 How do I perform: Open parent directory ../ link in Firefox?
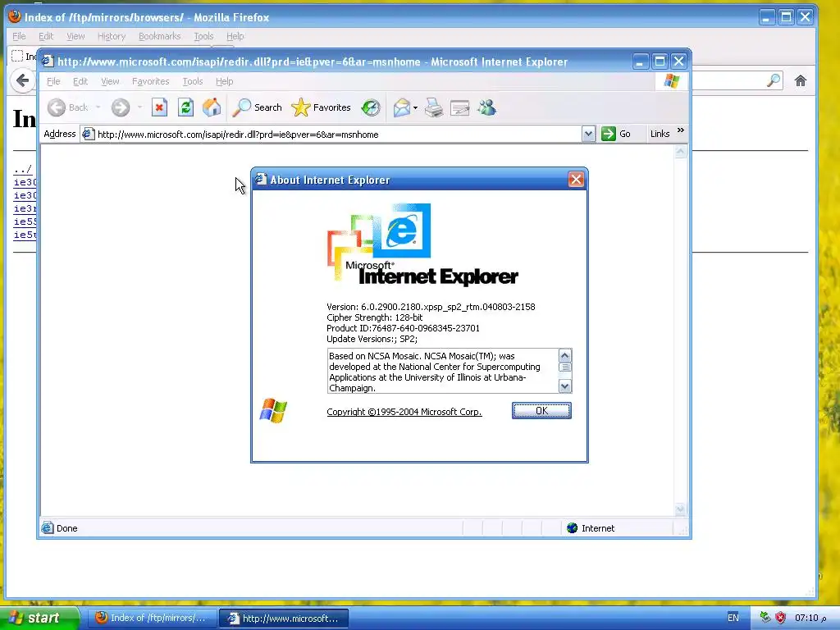22,169
